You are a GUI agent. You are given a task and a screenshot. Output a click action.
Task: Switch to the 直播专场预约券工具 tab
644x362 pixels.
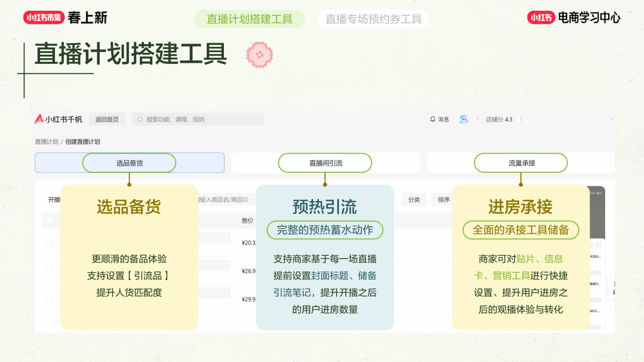[373, 19]
